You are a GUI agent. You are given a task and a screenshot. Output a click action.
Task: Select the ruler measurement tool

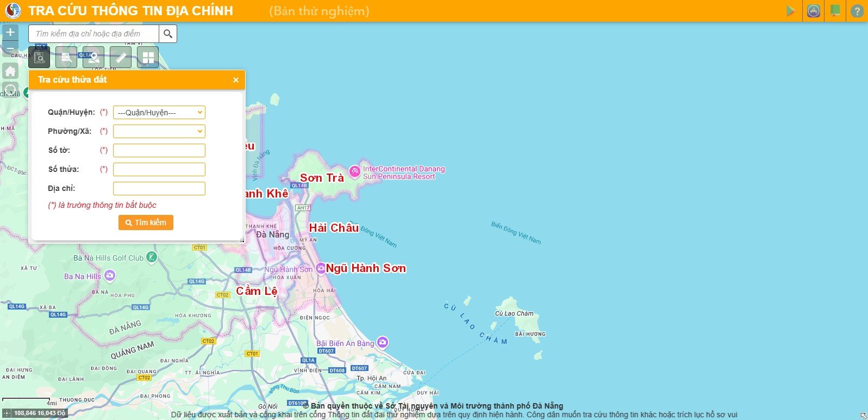coord(121,57)
